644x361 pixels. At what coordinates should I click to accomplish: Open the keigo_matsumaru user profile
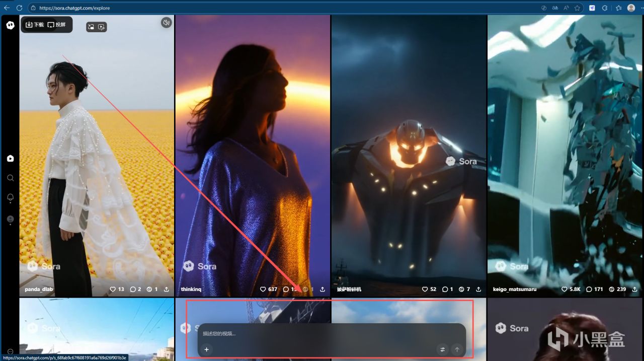[515, 290]
